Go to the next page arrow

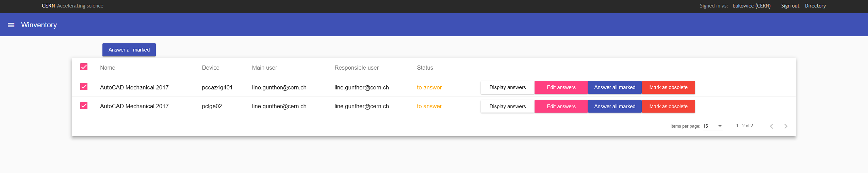pos(786,126)
